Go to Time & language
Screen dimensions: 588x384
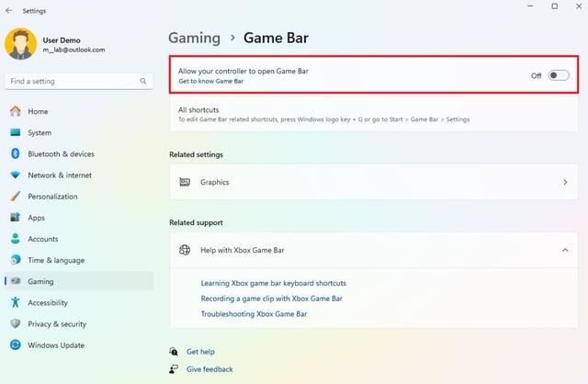point(80,259)
